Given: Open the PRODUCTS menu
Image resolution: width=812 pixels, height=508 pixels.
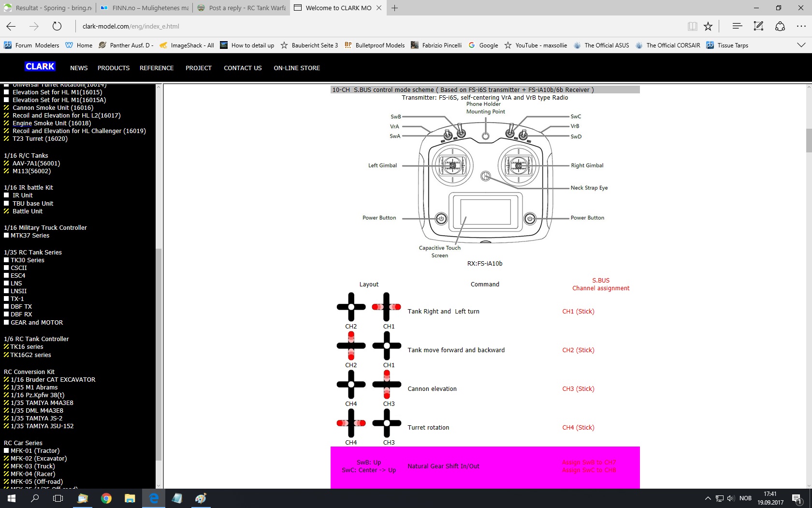Looking at the screenshot, I should click(x=114, y=68).
